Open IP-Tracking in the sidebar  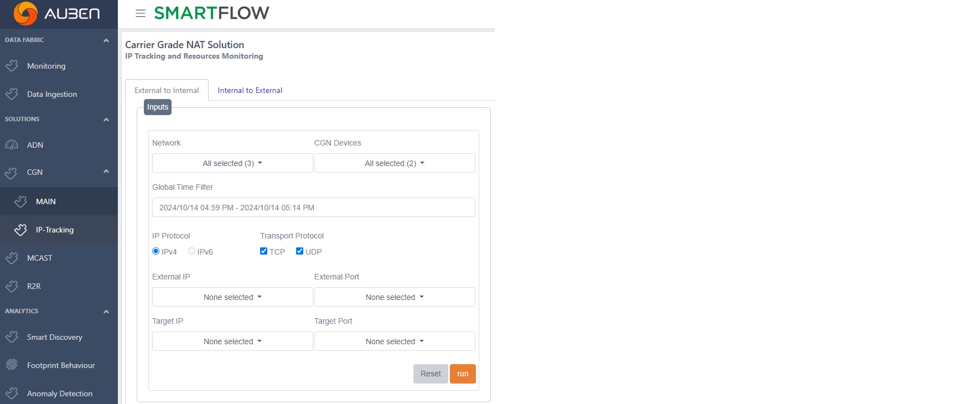coord(54,230)
